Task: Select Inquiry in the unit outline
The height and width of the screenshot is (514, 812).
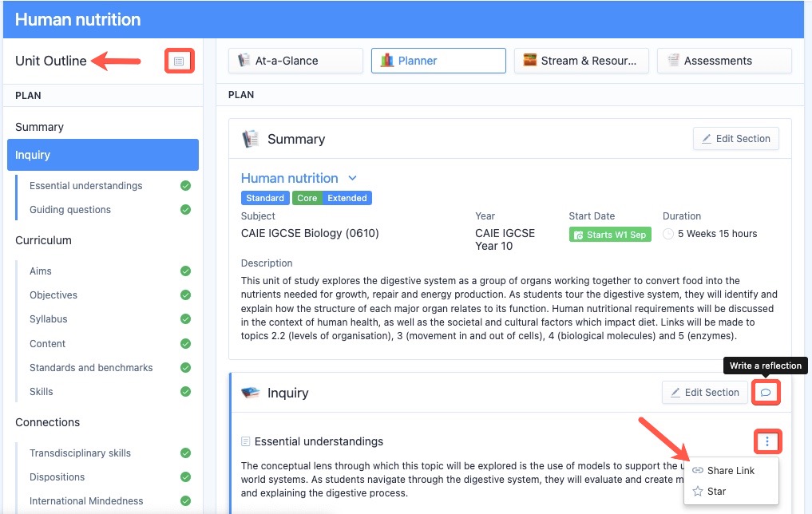Action: [103, 155]
